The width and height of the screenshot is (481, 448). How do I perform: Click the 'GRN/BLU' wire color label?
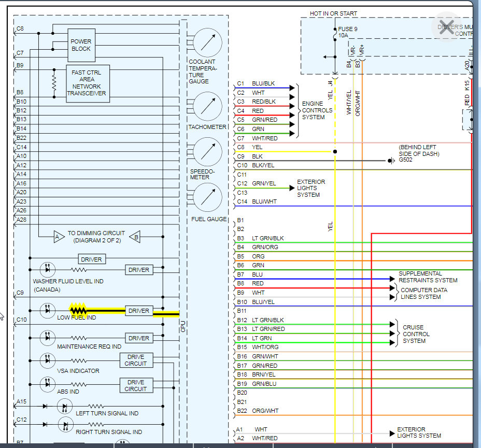(264, 383)
